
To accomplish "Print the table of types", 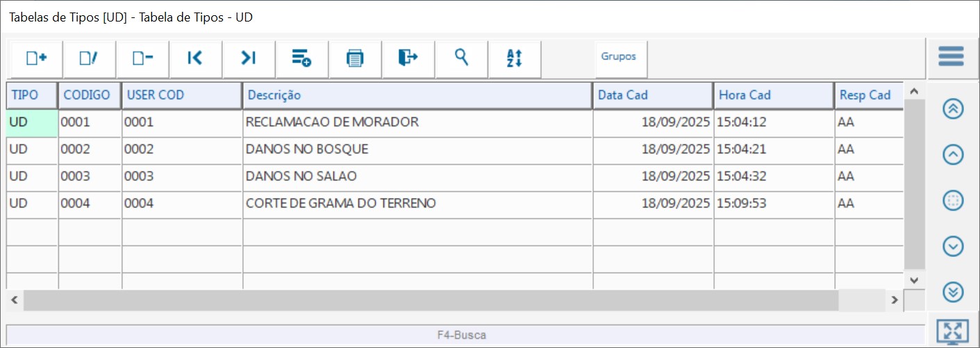I will pos(355,58).
